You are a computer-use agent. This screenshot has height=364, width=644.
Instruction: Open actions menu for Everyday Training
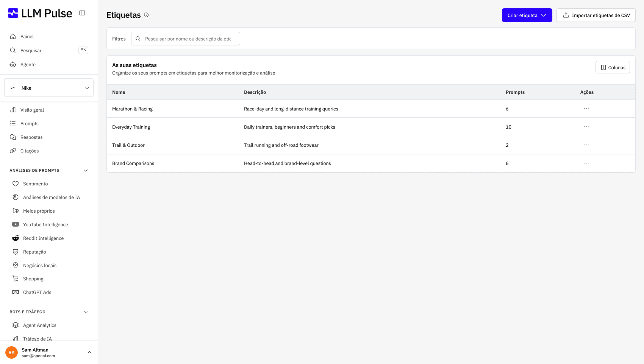click(586, 127)
